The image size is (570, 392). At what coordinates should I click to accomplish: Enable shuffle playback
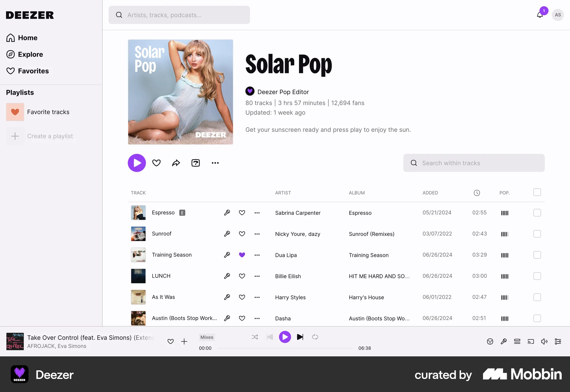255,337
